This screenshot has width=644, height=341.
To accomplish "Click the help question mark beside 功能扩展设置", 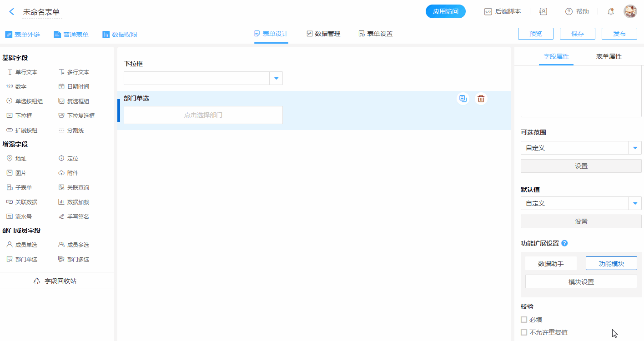I will click(x=564, y=243).
